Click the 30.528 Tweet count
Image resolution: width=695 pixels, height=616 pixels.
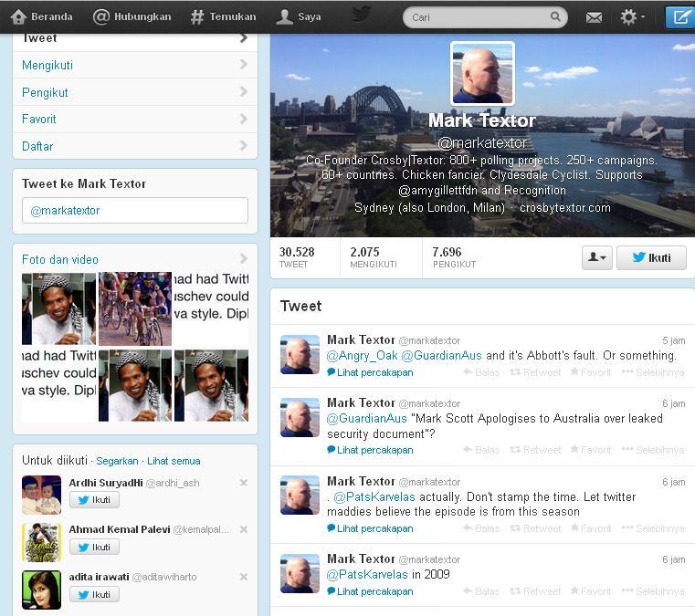(x=297, y=257)
